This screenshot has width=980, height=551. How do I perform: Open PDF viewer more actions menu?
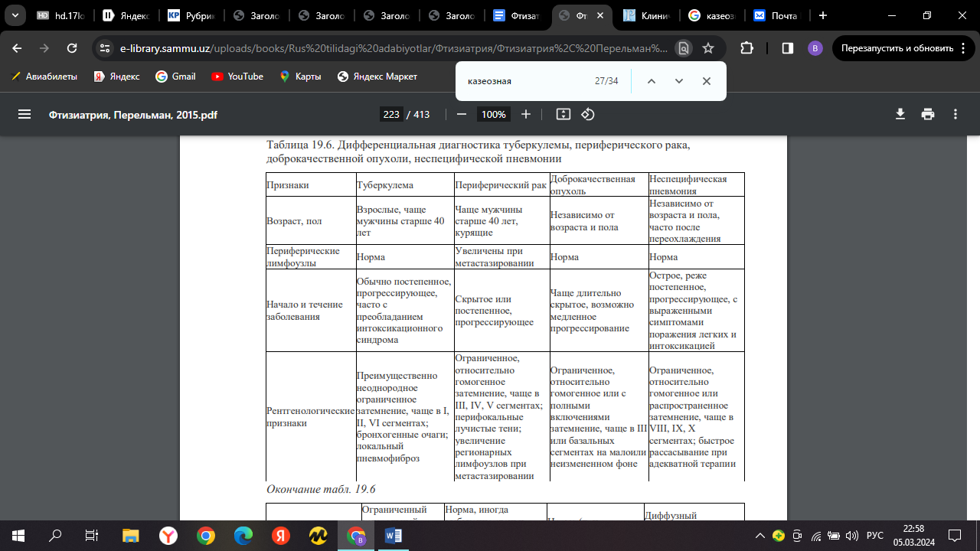[955, 114]
